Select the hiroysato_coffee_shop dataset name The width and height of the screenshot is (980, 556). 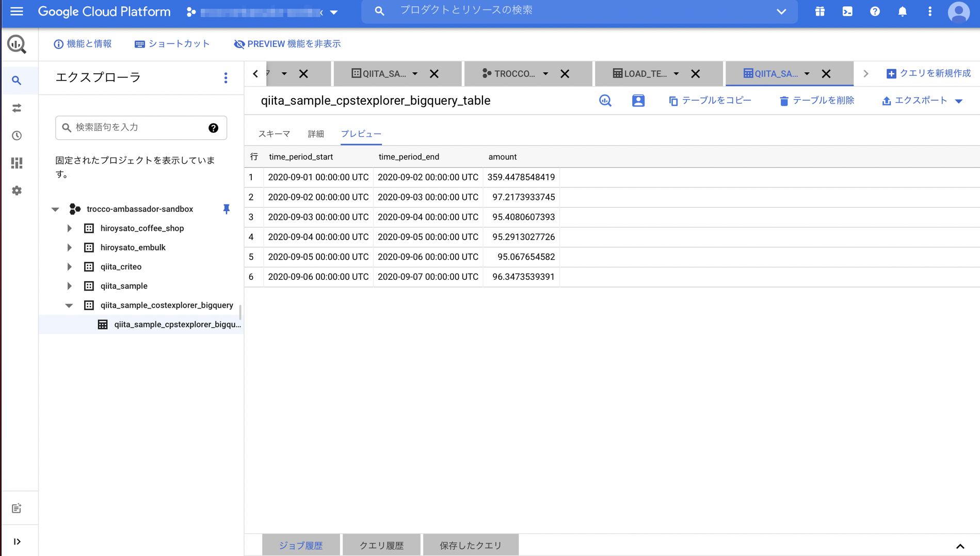click(x=142, y=228)
